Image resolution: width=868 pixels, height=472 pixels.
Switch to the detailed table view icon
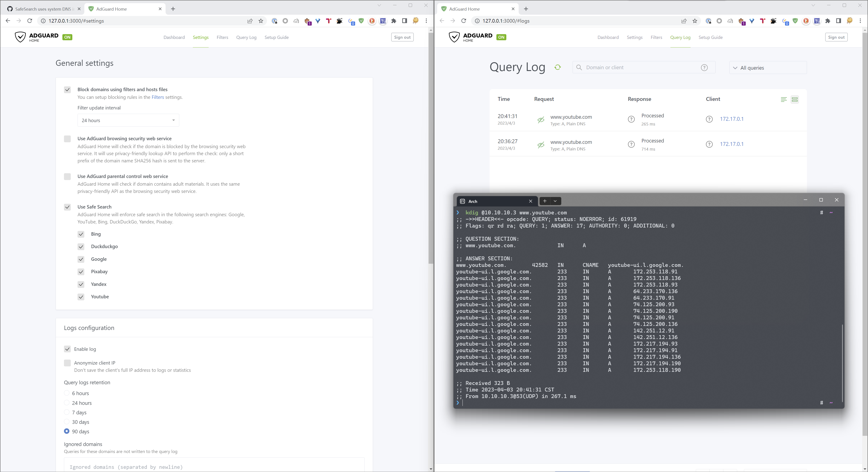click(795, 100)
